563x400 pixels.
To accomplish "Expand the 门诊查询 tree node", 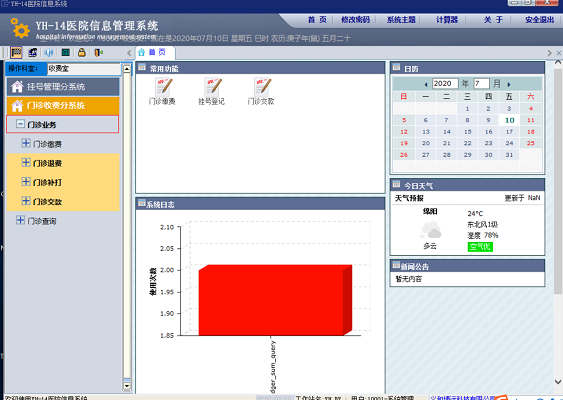I will [20, 220].
